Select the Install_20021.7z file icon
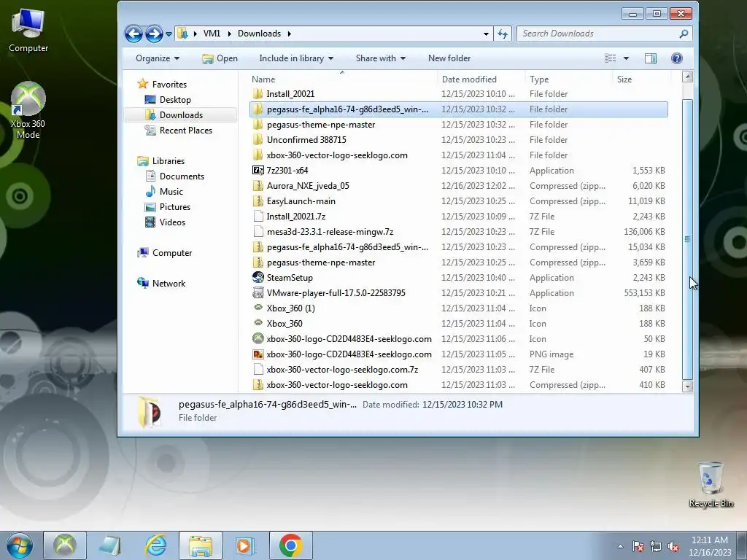 point(258,216)
